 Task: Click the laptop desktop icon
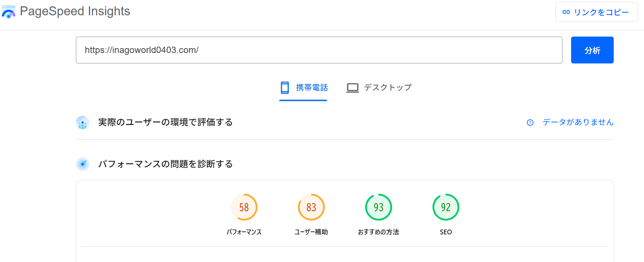(x=352, y=88)
